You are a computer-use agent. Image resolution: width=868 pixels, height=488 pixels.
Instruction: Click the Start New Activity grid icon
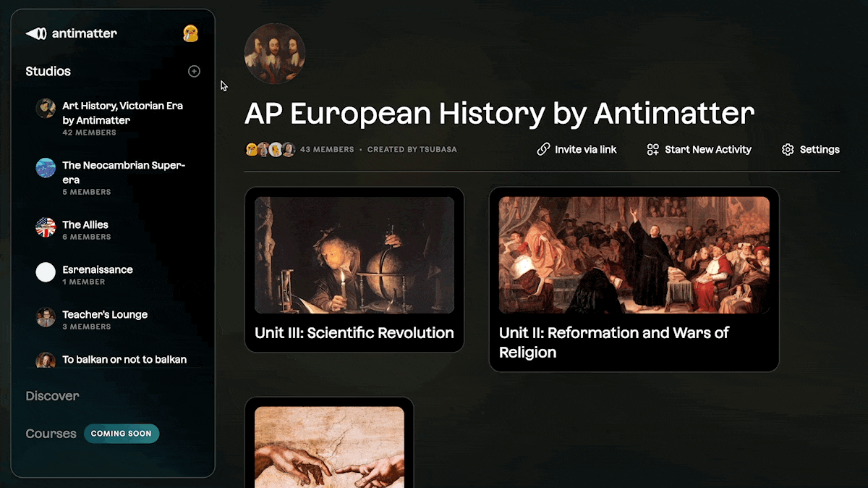pos(652,149)
